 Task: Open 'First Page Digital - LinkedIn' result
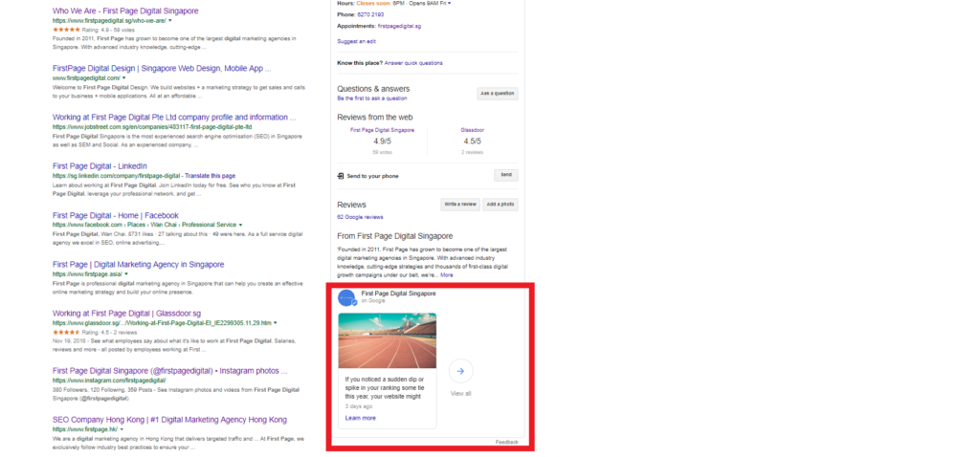pos(100,166)
